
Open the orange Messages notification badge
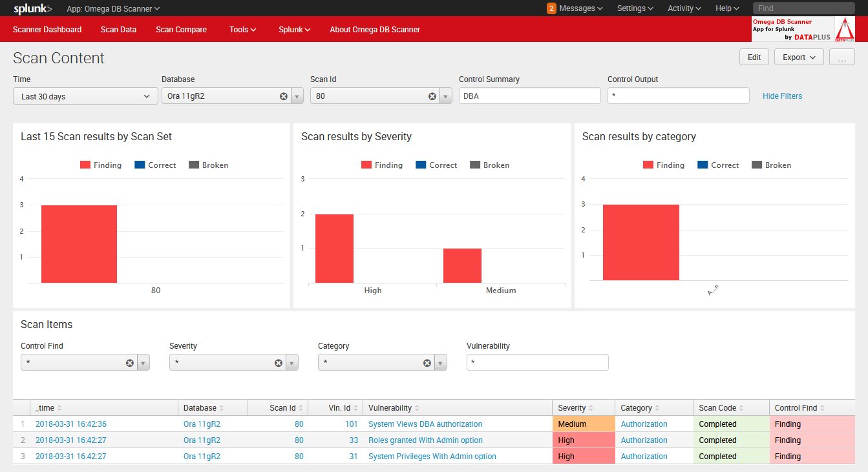point(551,8)
